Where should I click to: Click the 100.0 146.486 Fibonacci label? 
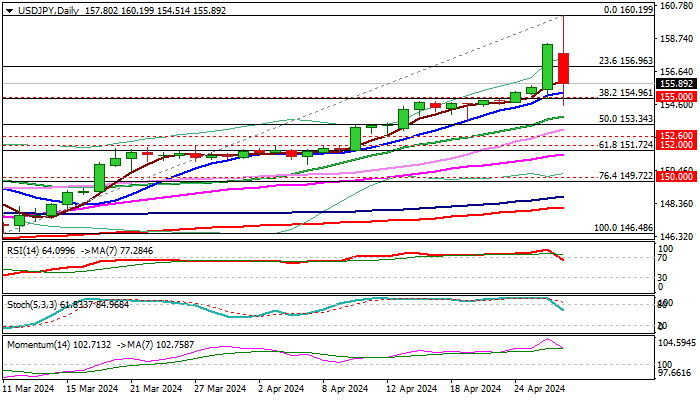tap(624, 228)
